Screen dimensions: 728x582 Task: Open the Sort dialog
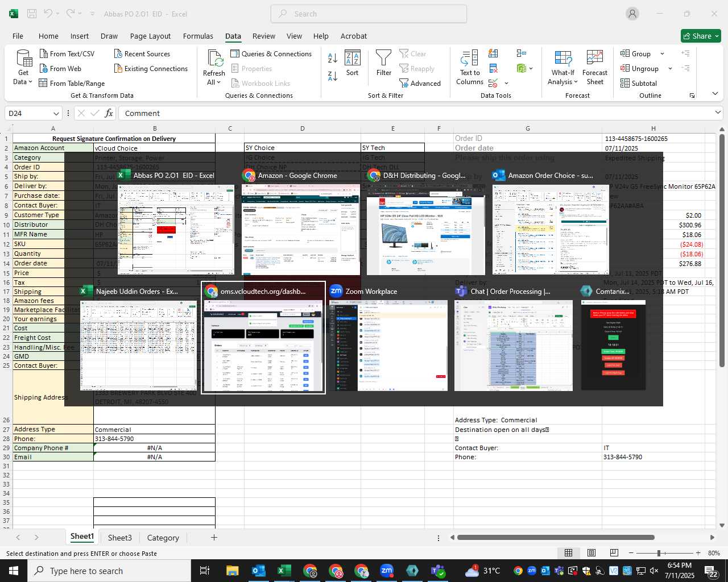tap(352, 63)
